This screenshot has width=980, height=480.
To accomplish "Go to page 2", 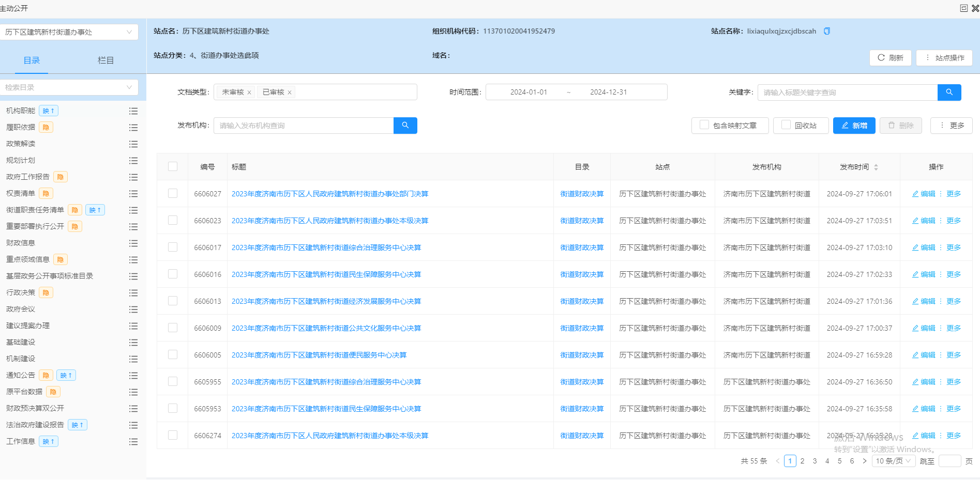I will click(x=802, y=461).
